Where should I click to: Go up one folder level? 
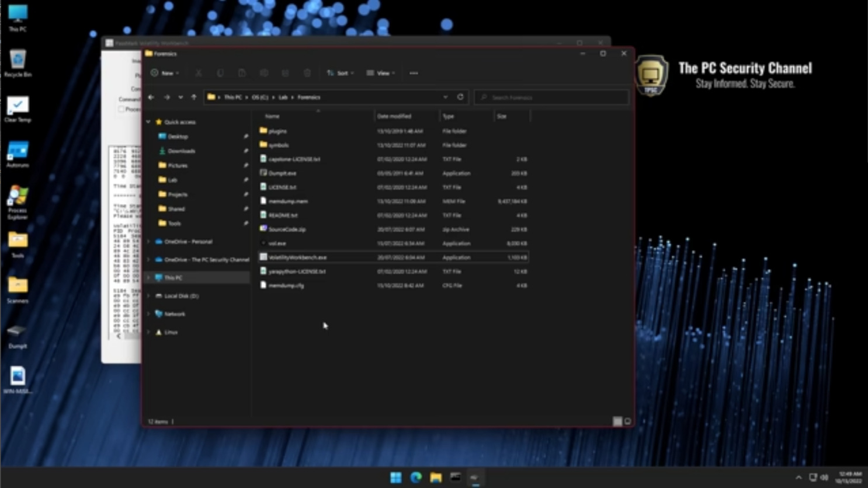tap(194, 97)
